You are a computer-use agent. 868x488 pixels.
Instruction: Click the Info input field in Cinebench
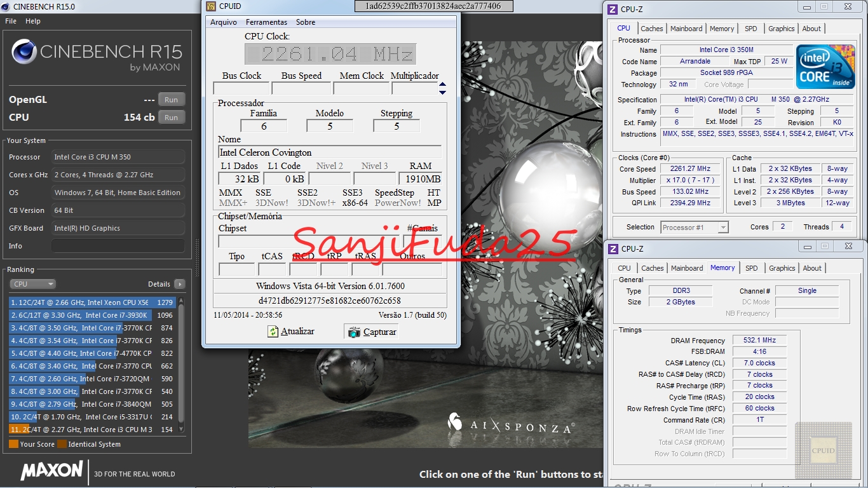(118, 246)
